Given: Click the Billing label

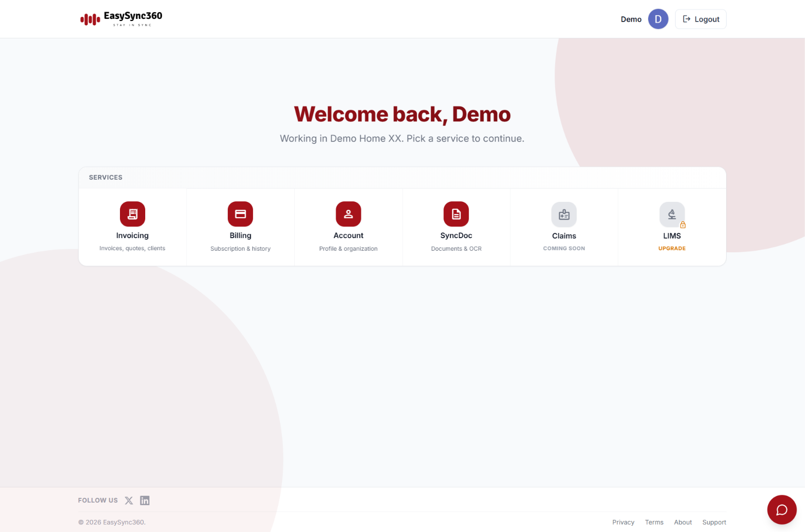Looking at the screenshot, I should 240,236.
